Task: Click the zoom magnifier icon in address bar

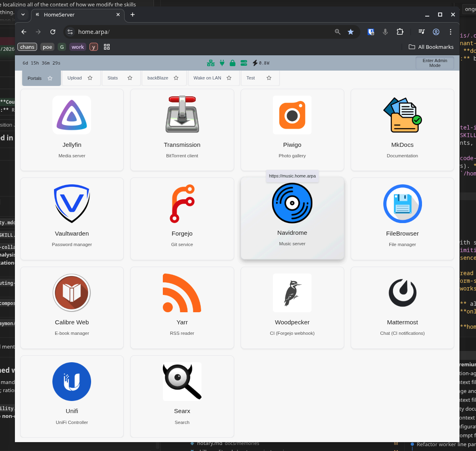Action: pyautogui.click(x=337, y=31)
